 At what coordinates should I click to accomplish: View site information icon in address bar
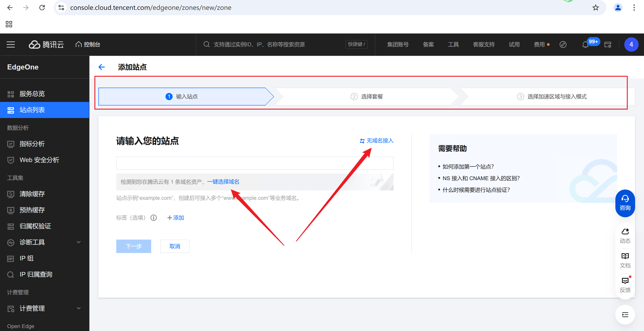coord(61,8)
